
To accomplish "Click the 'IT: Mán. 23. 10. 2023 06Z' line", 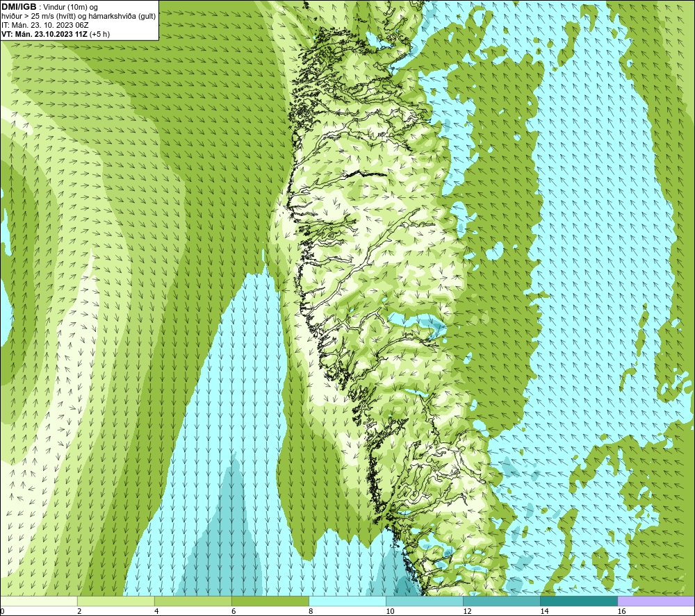I will coord(44,25).
